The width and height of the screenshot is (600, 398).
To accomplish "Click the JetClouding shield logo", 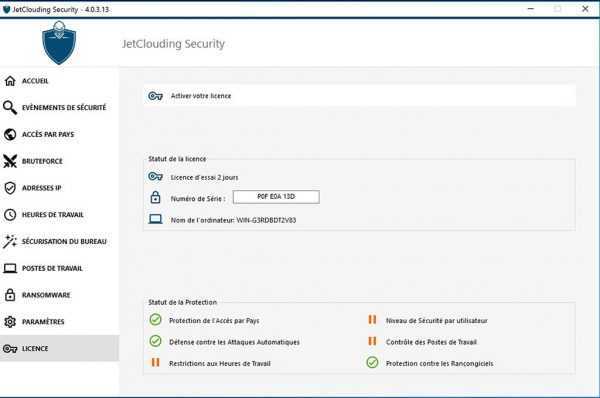I will coord(59,42).
